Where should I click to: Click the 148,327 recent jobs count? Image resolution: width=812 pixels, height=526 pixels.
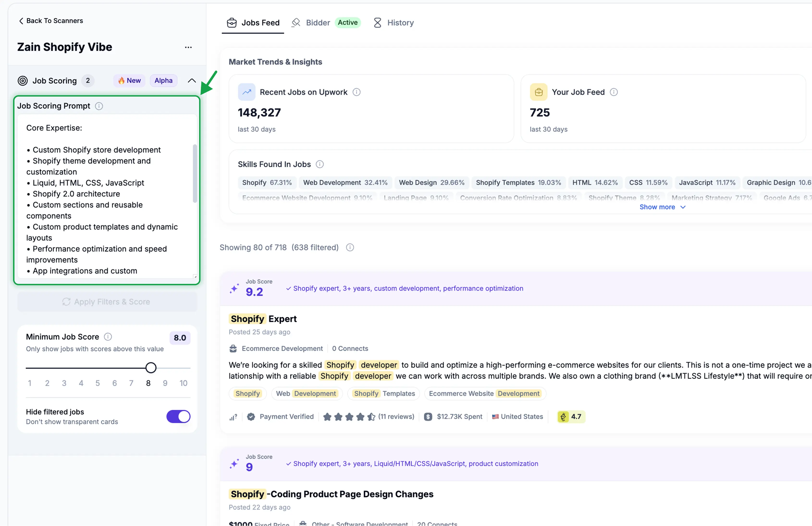[x=259, y=113]
